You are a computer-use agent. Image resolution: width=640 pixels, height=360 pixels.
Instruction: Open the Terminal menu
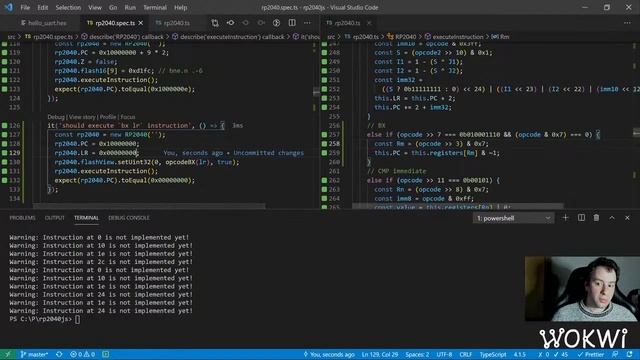[x=155, y=7]
